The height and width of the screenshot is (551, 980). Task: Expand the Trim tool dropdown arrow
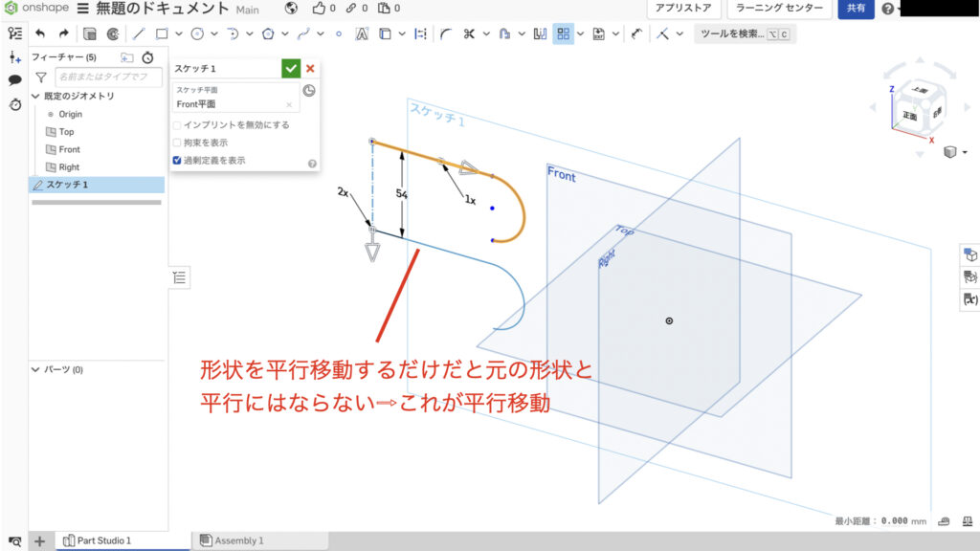tap(485, 33)
